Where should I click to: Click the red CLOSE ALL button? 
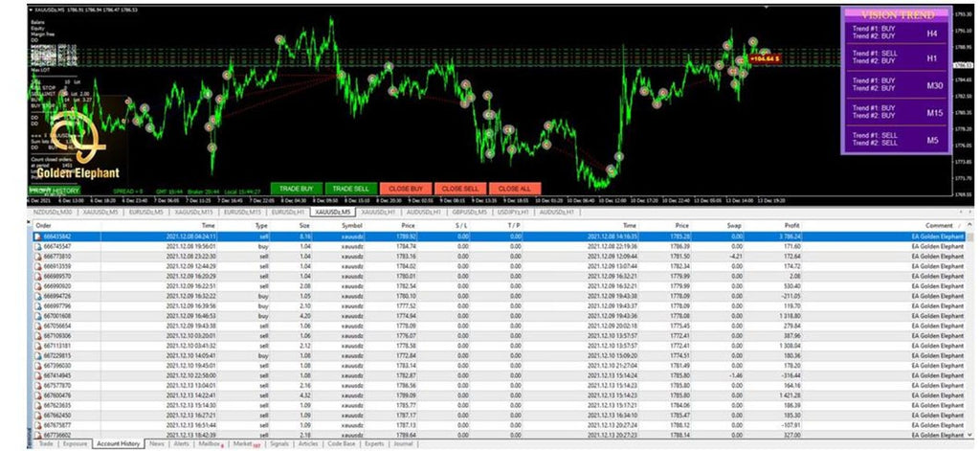point(516,189)
